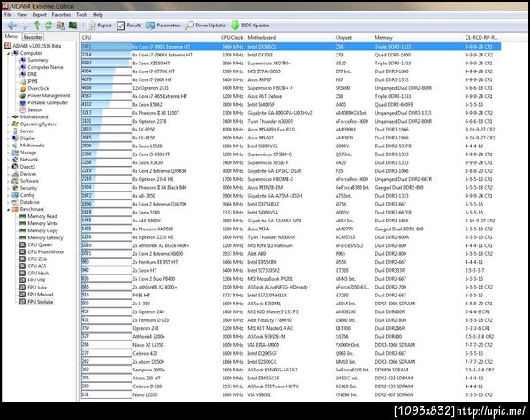This screenshot has width=530, height=420.
Task: Click the green Up arrow toolbar icon
Action: pyautogui.click(x=37, y=26)
